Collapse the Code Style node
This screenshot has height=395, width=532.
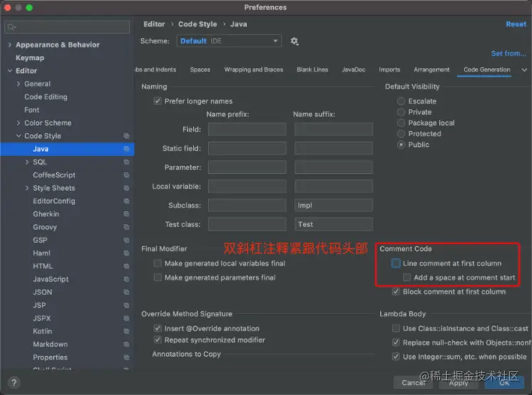point(18,136)
